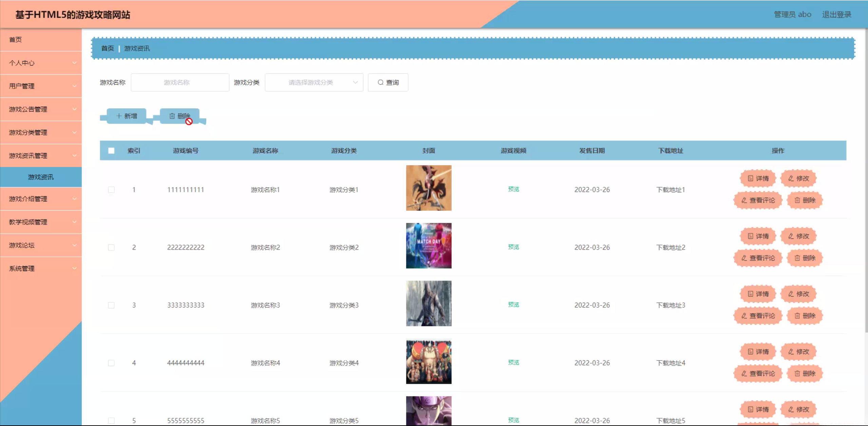868x426 pixels.
Task: Check the checkbox for row 3
Action: click(111, 305)
